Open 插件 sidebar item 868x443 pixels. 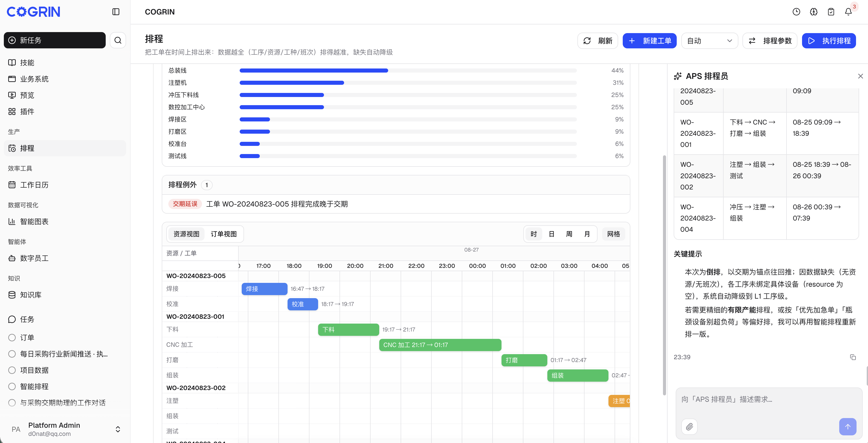click(65, 112)
